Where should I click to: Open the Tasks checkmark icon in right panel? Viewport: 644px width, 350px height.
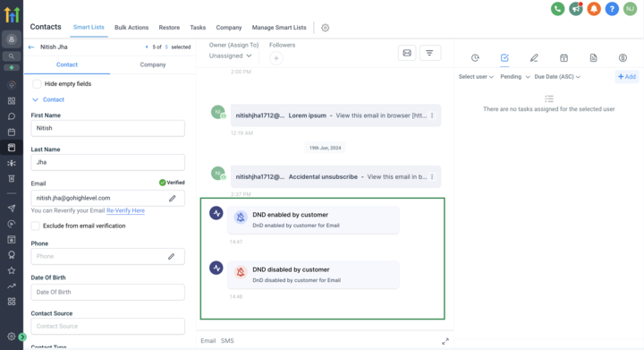click(x=504, y=58)
